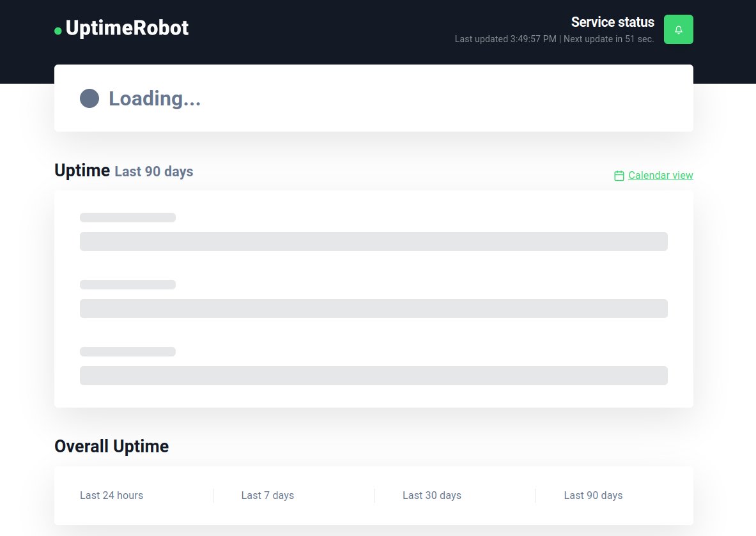Click 'Last 90 days' next to Uptime

coord(154,172)
